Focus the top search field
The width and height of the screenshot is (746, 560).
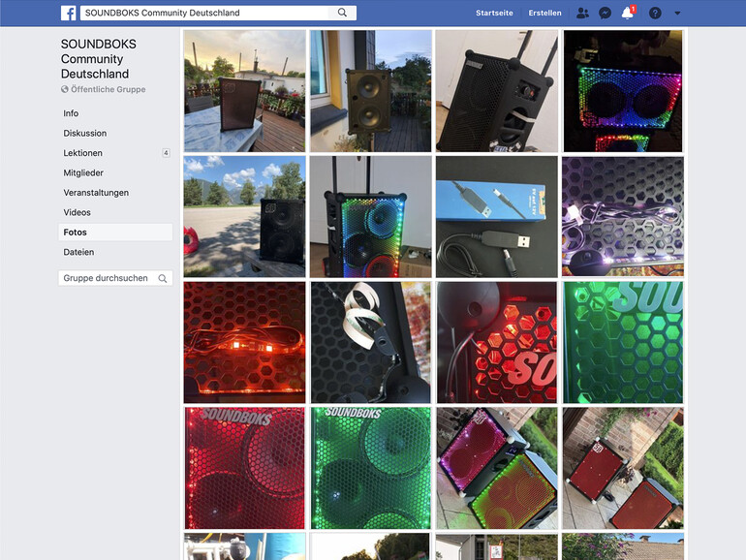click(x=204, y=13)
